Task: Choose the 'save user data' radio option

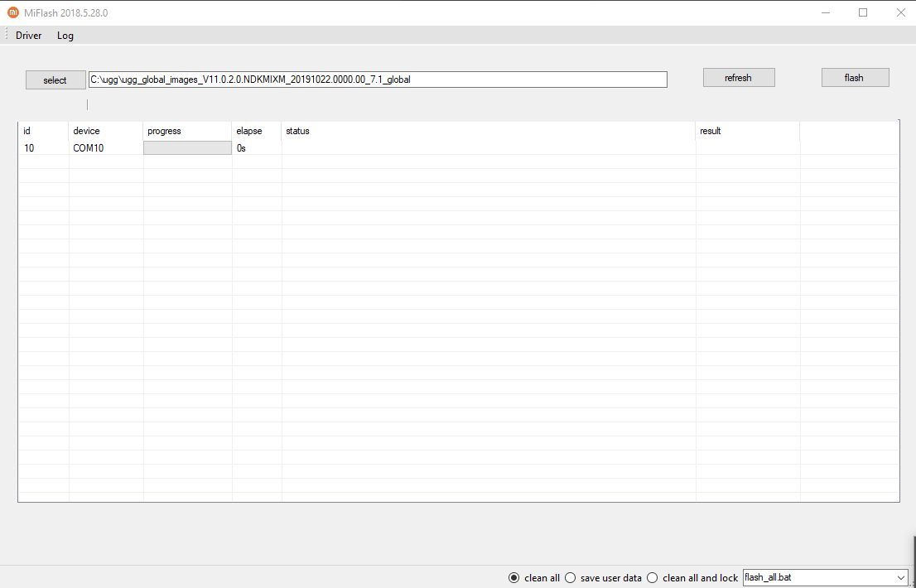Action: (604, 577)
